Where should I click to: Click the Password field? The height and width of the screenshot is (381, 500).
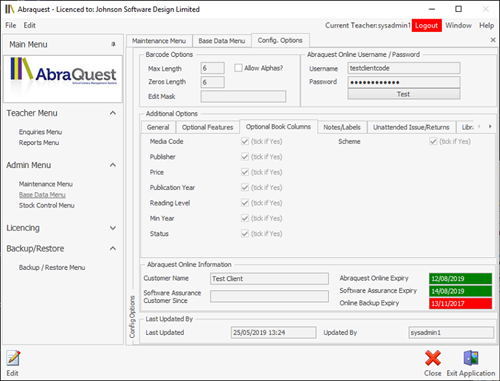tap(404, 82)
